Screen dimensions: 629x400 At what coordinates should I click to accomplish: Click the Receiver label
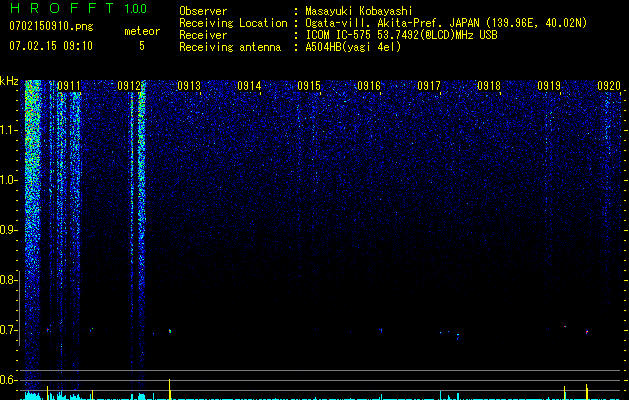click(203, 35)
